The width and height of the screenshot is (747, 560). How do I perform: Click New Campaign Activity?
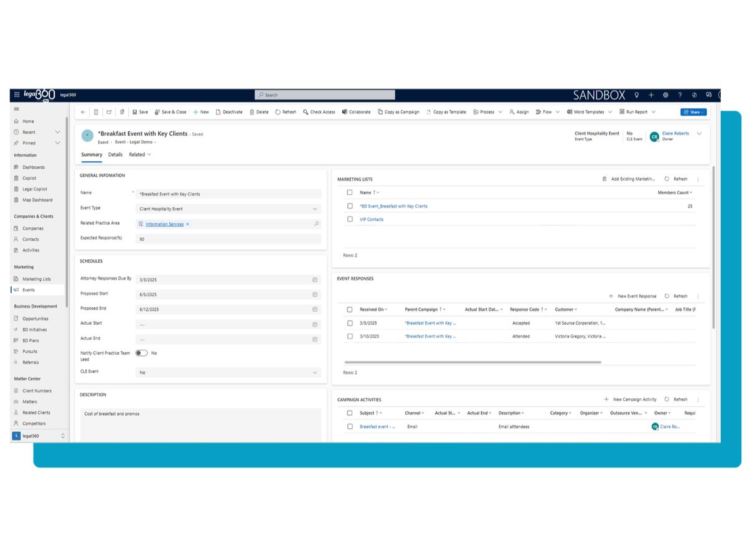click(x=631, y=399)
